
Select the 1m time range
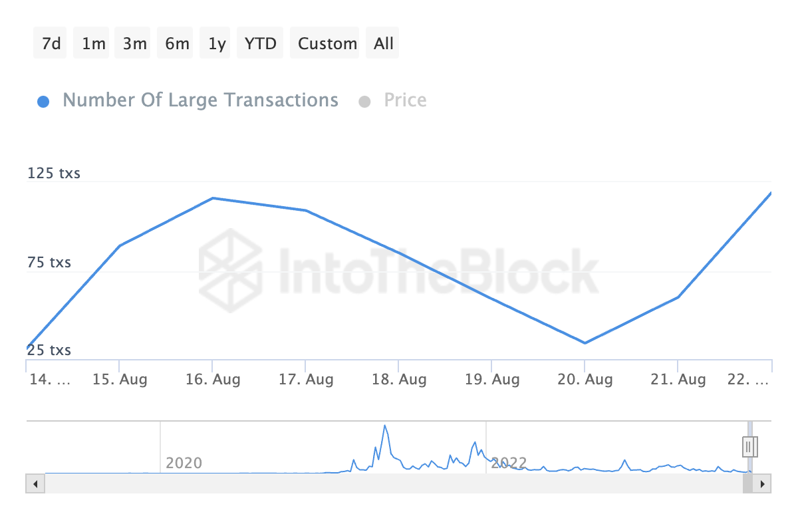pyautogui.click(x=93, y=44)
